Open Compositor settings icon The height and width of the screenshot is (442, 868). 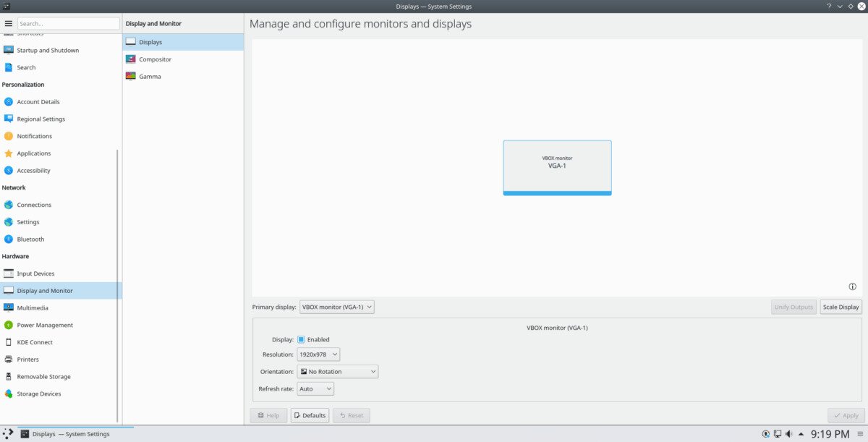point(131,59)
